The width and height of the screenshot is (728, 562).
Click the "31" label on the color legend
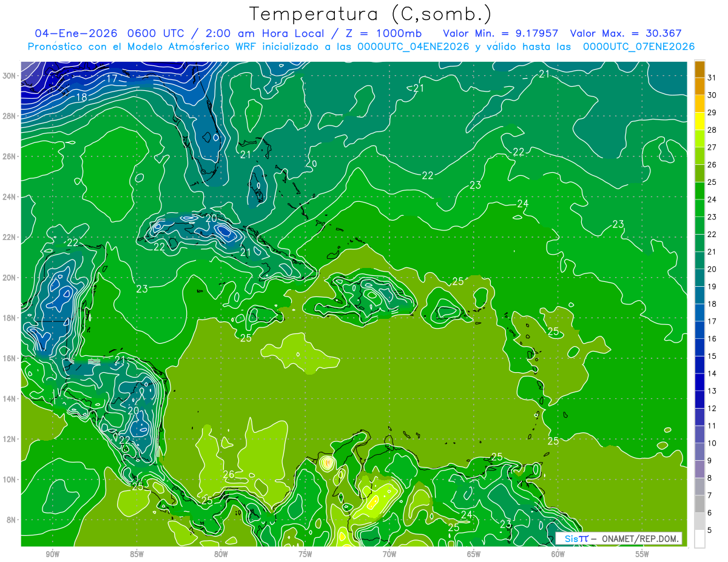coord(712,78)
